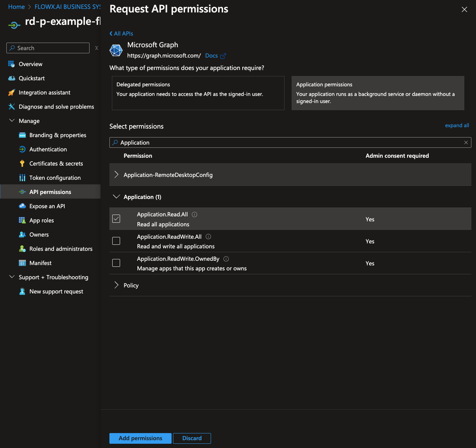476x448 pixels.
Task: Click the Roles and administrators icon
Action: click(x=22, y=249)
